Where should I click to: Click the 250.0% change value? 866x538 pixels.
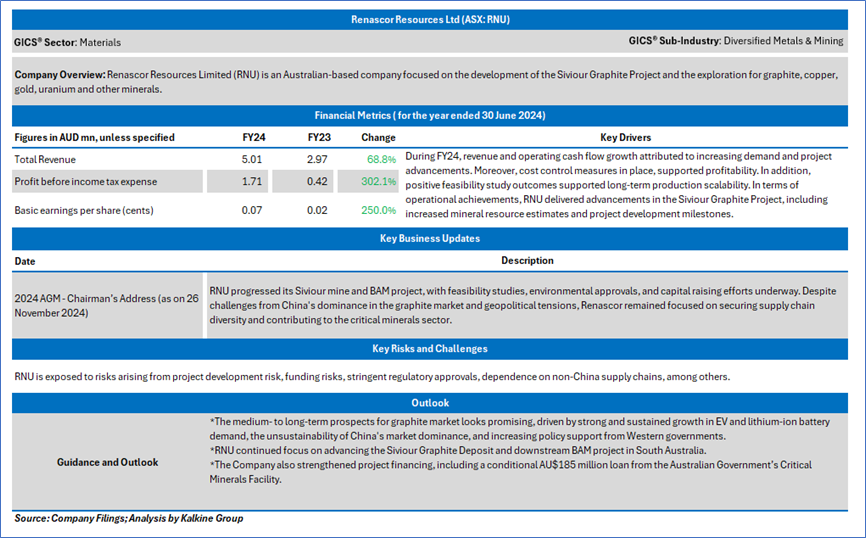tap(379, 210)
